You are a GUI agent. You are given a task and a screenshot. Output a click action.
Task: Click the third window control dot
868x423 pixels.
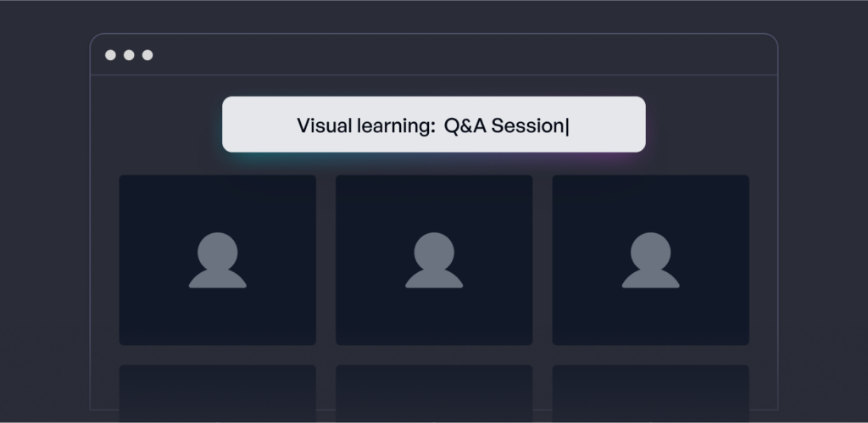[147, 55]
